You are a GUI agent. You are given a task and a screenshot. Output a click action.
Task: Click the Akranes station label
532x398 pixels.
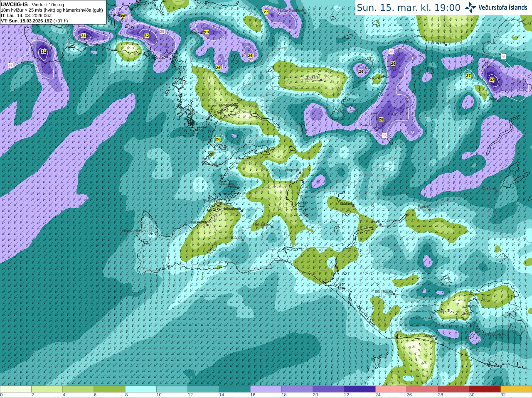[210, 164]
